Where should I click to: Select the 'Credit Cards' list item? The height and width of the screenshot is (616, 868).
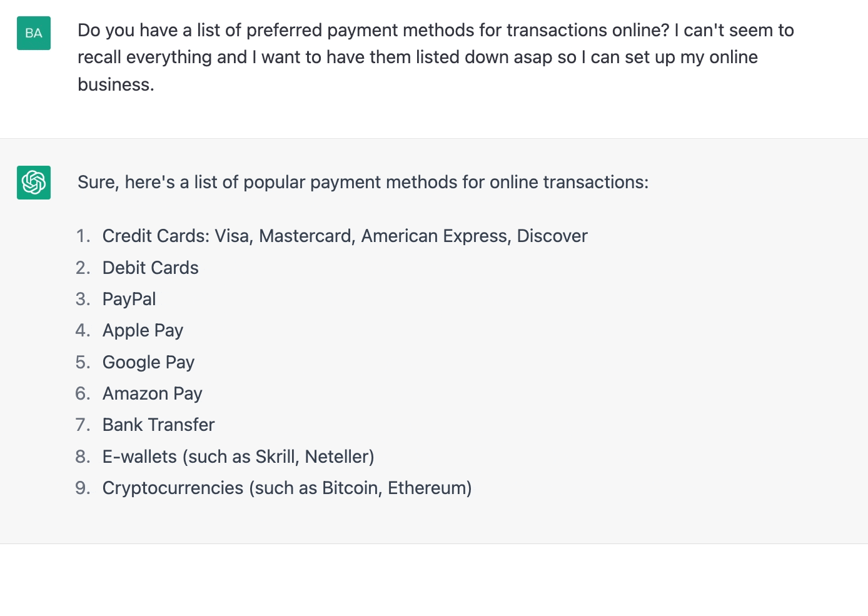(156, 236)
